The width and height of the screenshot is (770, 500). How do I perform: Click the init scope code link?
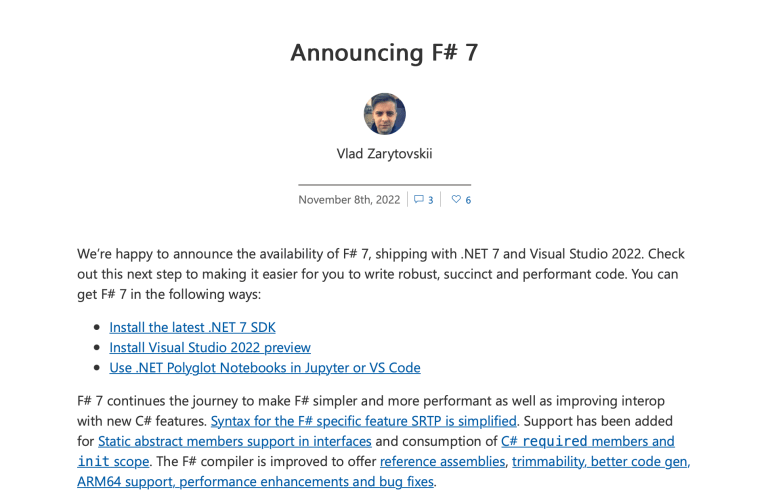click(x=113, y=461)
